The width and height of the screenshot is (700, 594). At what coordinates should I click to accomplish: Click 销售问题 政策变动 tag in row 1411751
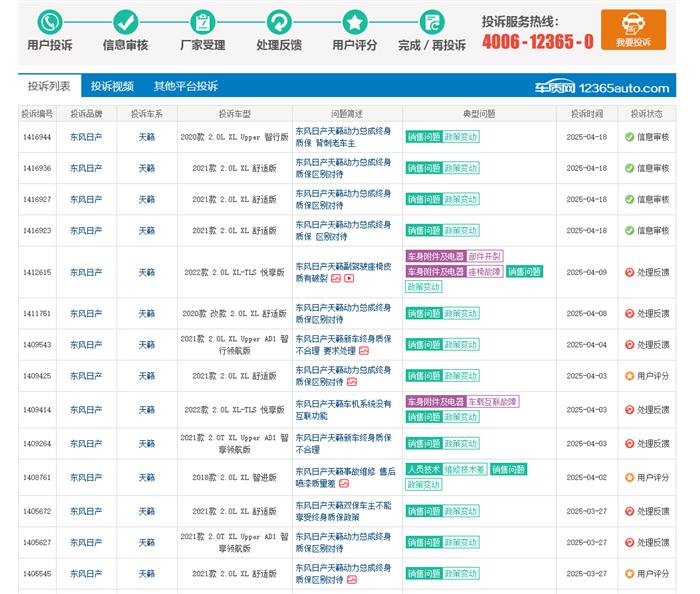click(442, 314)
